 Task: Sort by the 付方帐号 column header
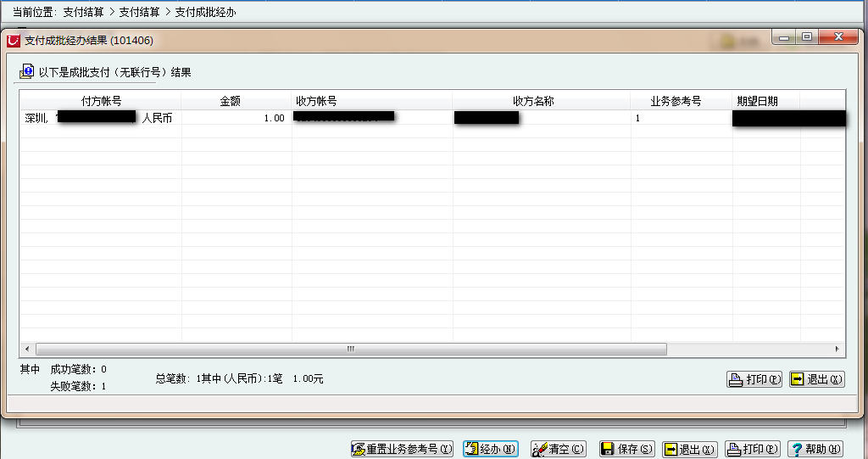pos(101,101)
